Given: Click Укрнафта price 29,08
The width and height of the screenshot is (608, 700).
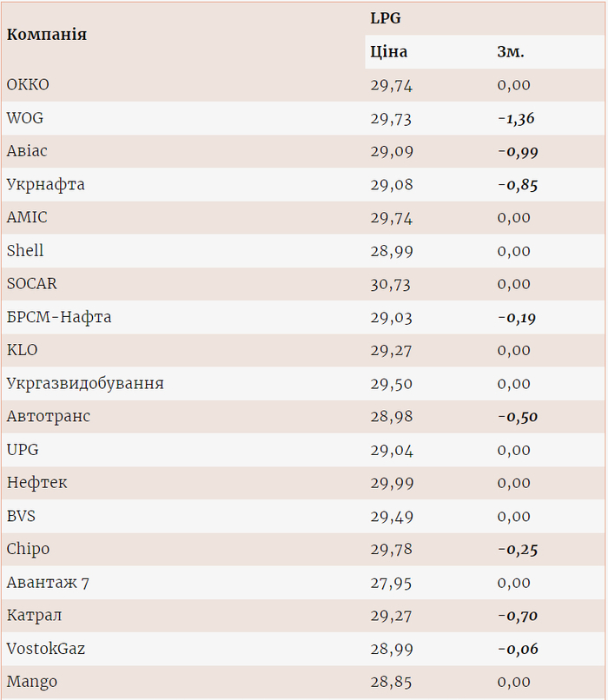Looking at the screenshot, I should (392, 185).
